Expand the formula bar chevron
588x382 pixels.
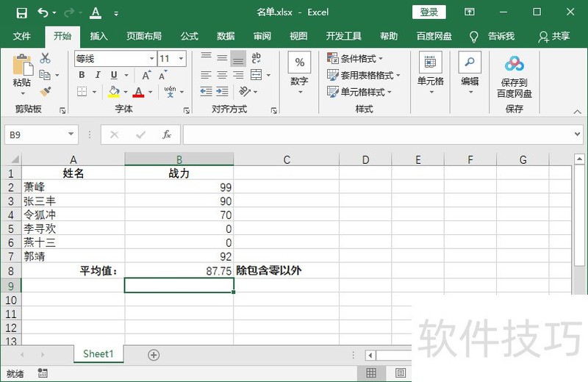click(x=577, y=134)
